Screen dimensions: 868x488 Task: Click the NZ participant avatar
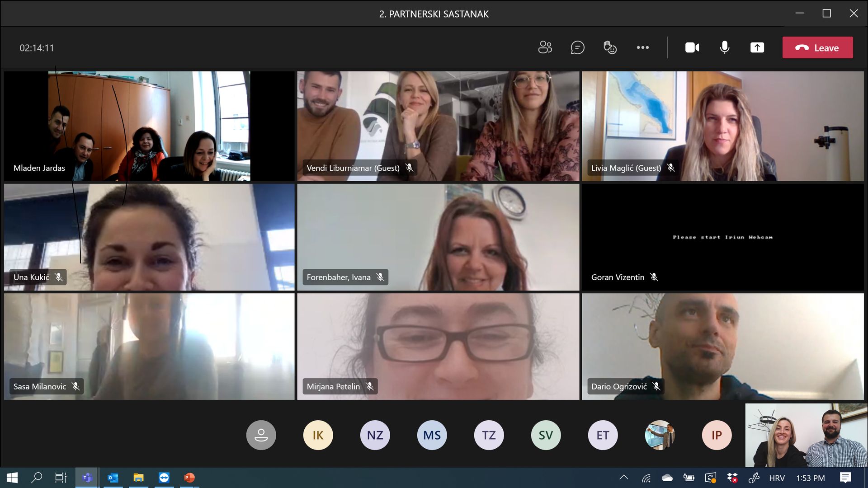click(x=375, y=435)
